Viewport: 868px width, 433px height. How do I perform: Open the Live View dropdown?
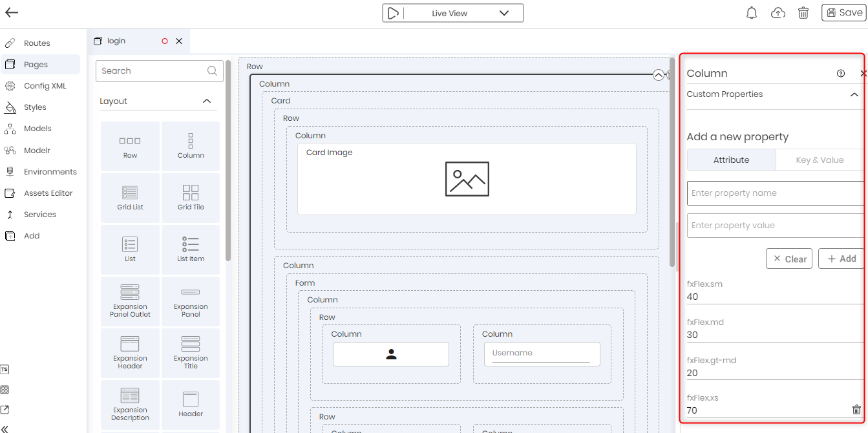pyautogui.click(x=504, y=13)
